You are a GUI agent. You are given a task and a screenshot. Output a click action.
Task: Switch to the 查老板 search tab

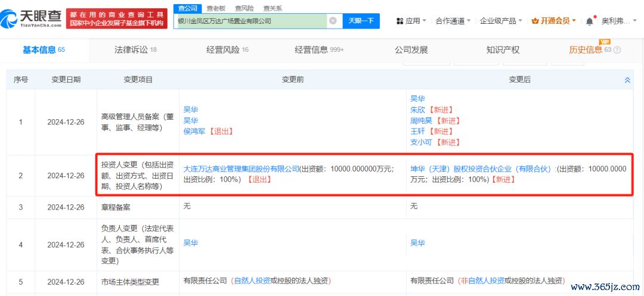pyautogui.click(x=215, y=8)
